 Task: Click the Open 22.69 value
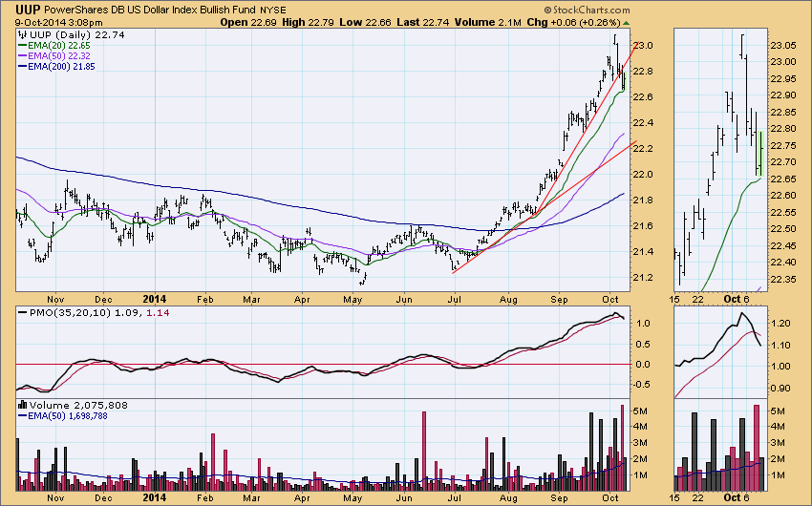(x=248, y=22)
